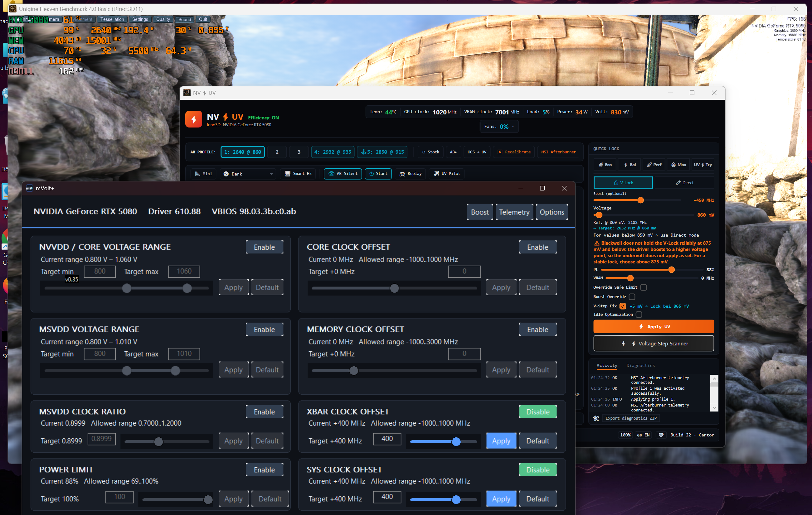Image resolution: width=812 pixels, height=515 pixels.
Task: Open mVolt+ Options
Action: (552, 212)
